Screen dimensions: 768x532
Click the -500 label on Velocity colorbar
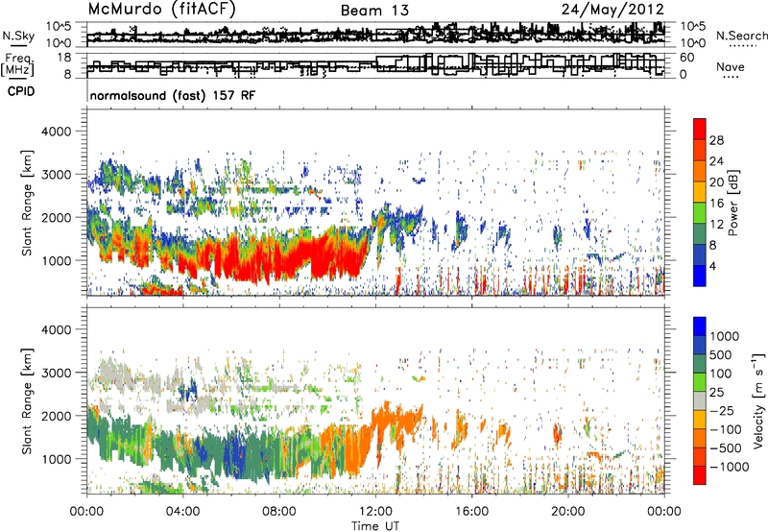point(725,448)
